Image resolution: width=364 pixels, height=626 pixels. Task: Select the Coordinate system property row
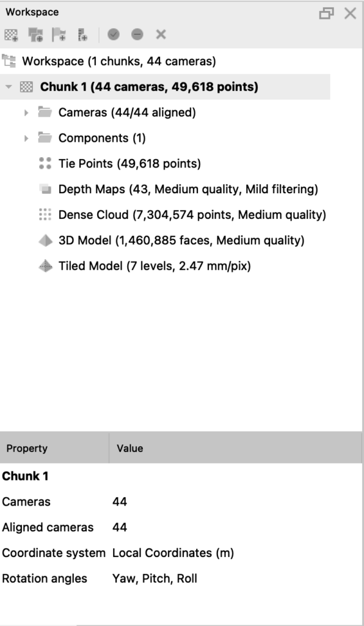[181, 553]
